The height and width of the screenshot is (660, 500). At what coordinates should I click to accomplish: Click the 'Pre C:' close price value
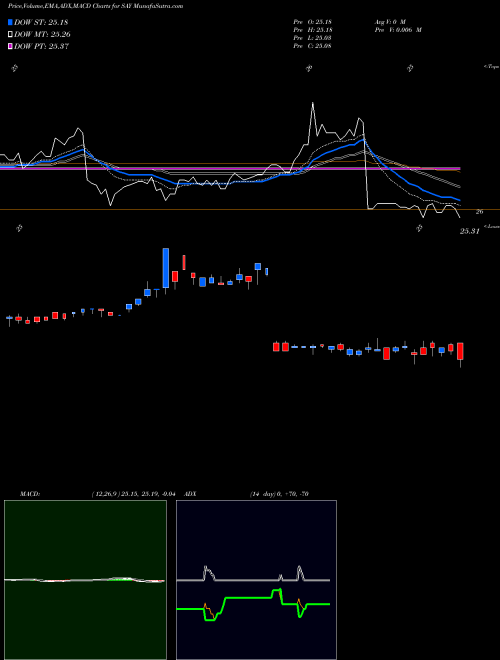point(313,46)
